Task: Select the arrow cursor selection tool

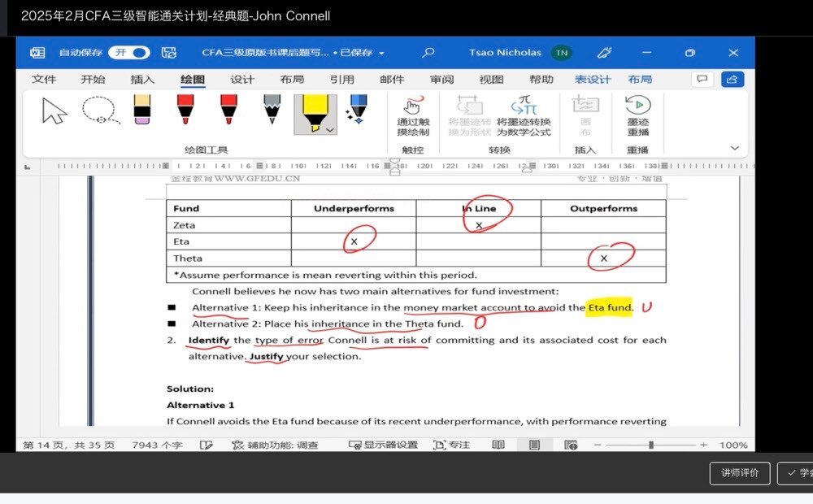Action: (x=54, y=111)
